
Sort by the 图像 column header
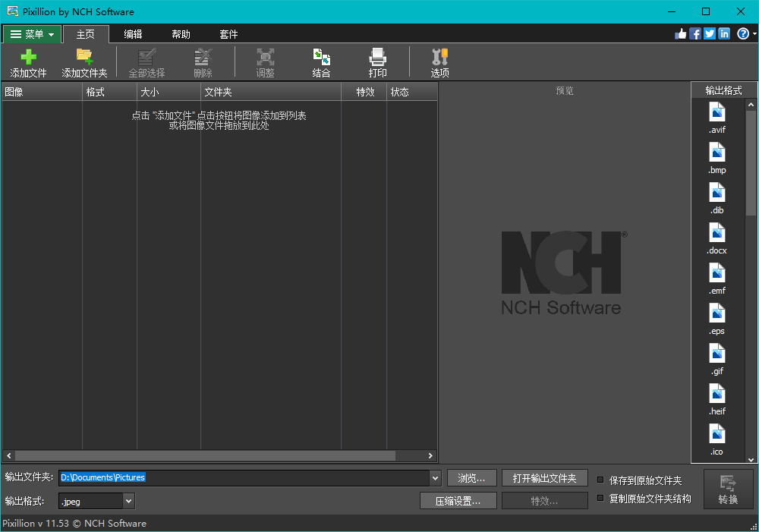[x=42, y=92]
